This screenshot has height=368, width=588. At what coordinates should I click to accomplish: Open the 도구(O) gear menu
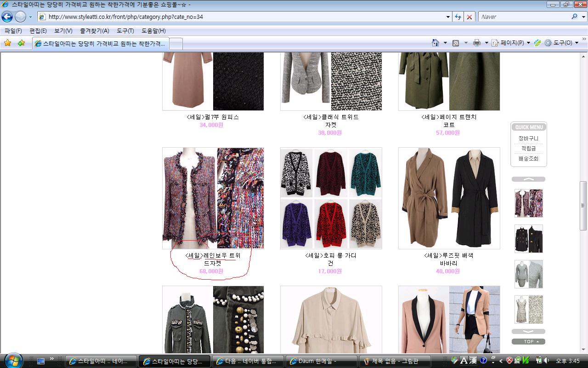tap(561, 43)
